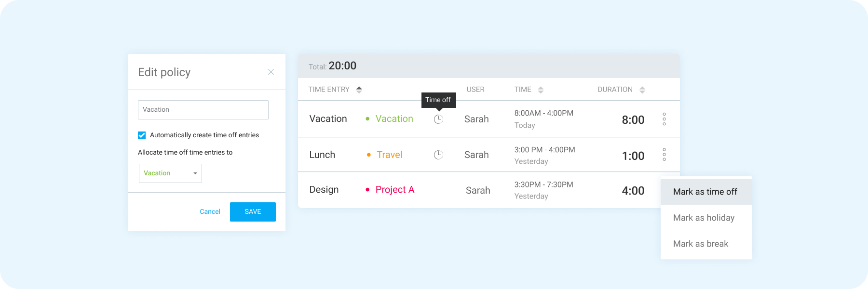Select the Design time entry description

[324, 190]
